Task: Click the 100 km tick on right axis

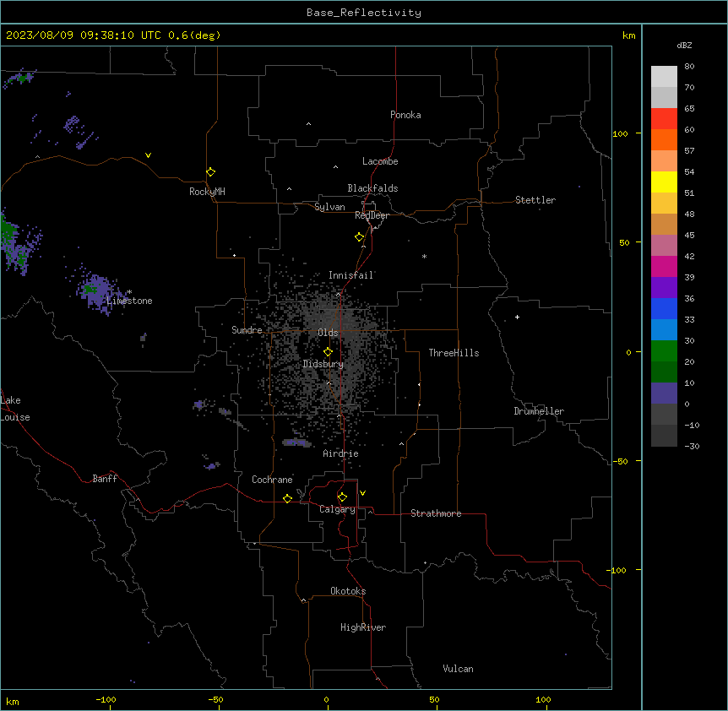Action: tap(620, 133)
